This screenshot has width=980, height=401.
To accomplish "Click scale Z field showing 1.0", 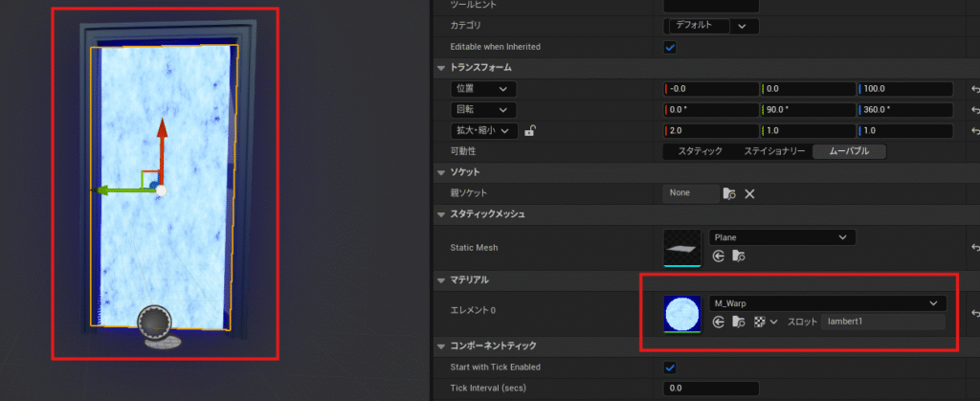I will pyautogui.click(x=905, y=131).
